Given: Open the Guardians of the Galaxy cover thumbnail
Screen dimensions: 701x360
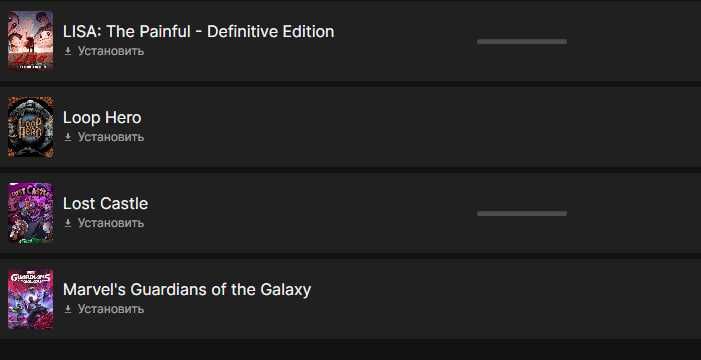Looking at the screenshot, I should [30, 299].
